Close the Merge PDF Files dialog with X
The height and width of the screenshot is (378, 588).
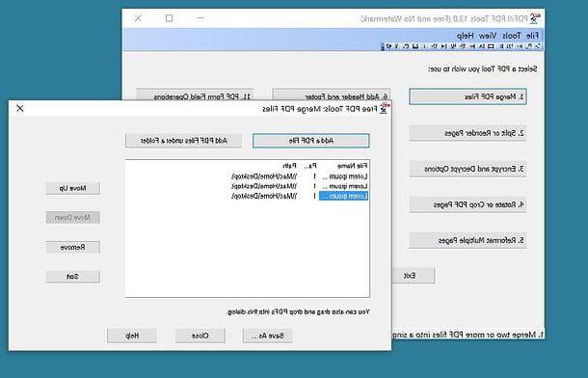click(x=20, y=108)
